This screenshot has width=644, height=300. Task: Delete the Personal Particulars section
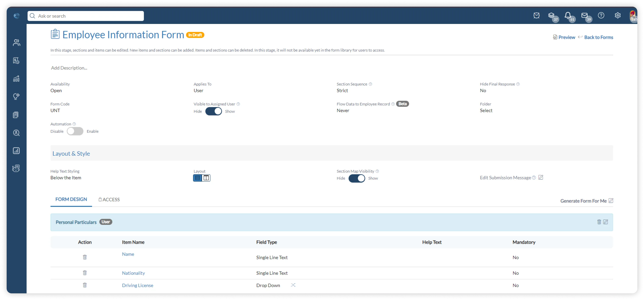tap(599, 222)
